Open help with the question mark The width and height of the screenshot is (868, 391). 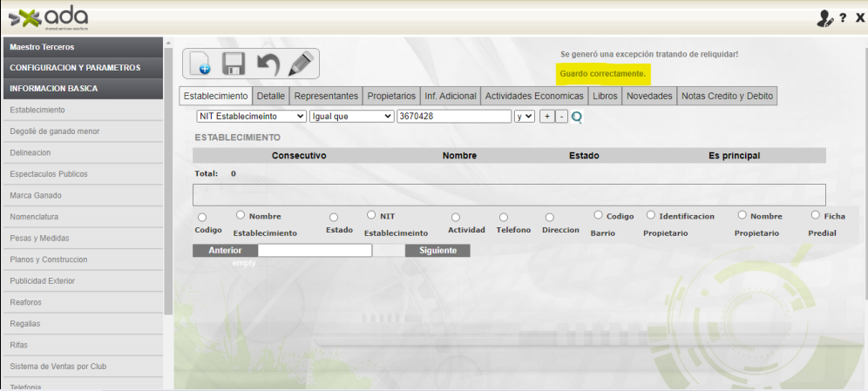[843, 18]
